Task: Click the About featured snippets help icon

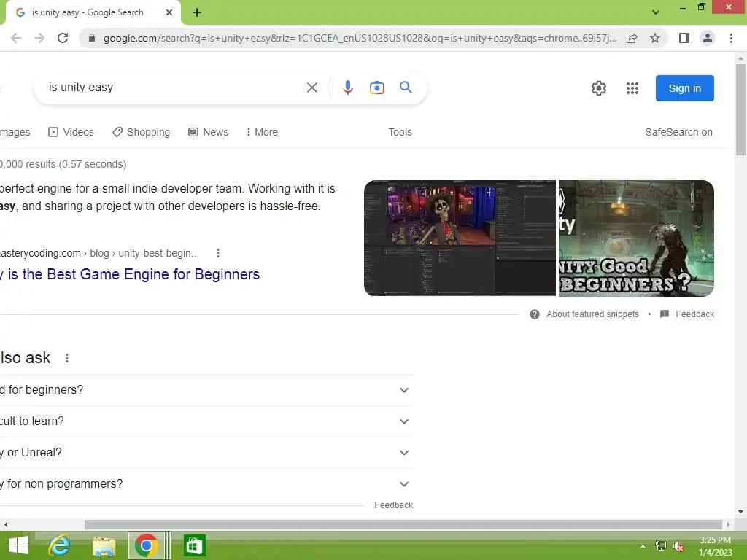Action: (x=535, y=314)
